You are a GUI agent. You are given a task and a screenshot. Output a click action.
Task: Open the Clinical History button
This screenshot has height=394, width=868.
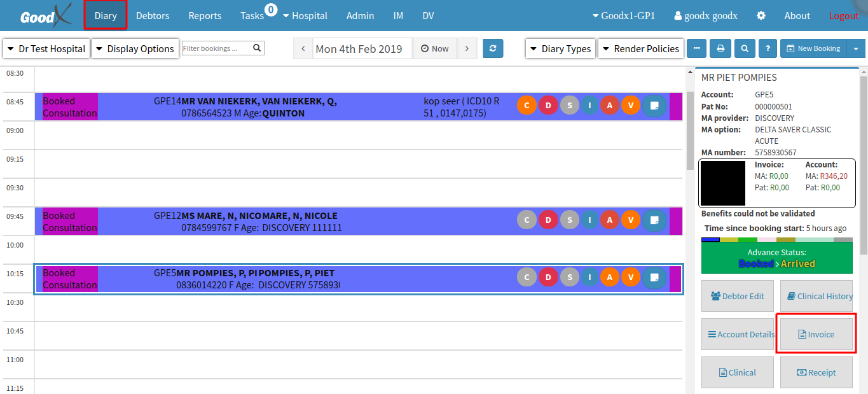[816, 296]
